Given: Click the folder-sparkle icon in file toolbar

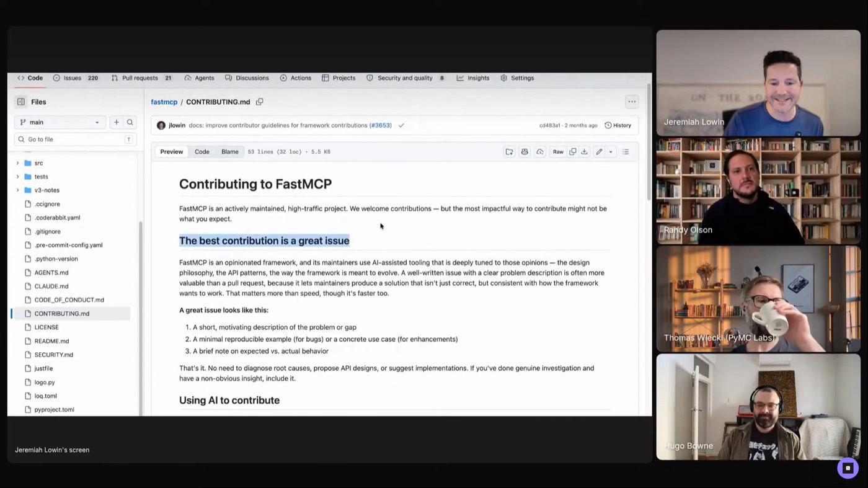Looking at the screenshot, I should point(509,152).
